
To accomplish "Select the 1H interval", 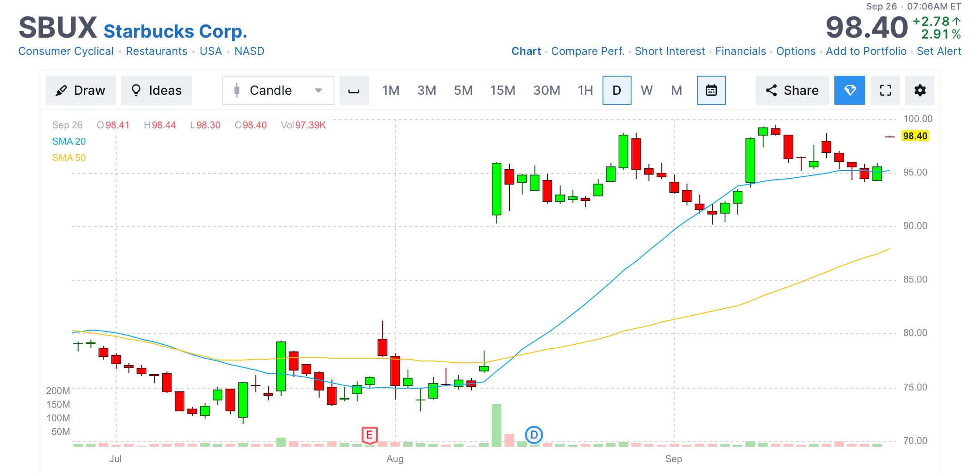I will [585, 90].
